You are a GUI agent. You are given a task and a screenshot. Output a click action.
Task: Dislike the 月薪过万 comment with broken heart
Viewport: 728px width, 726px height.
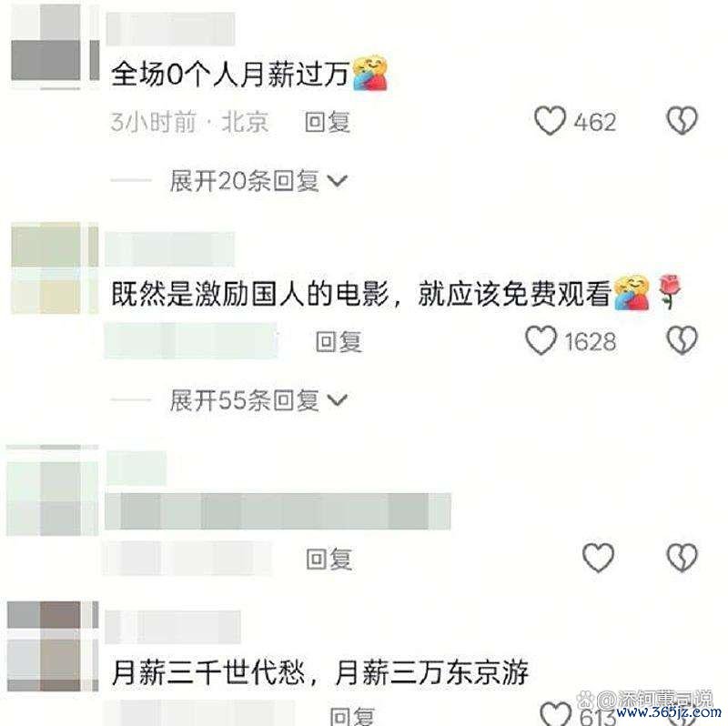click(682, 121)
